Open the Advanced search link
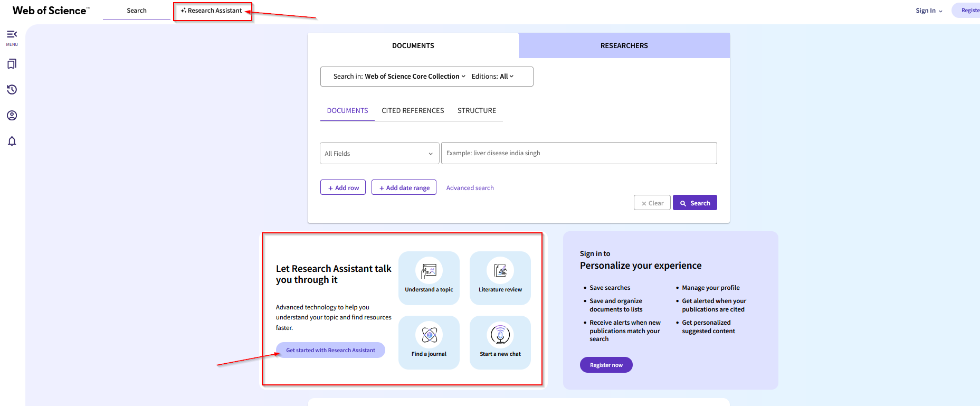Viewport: 980px width, 406px height. [470, 188]
